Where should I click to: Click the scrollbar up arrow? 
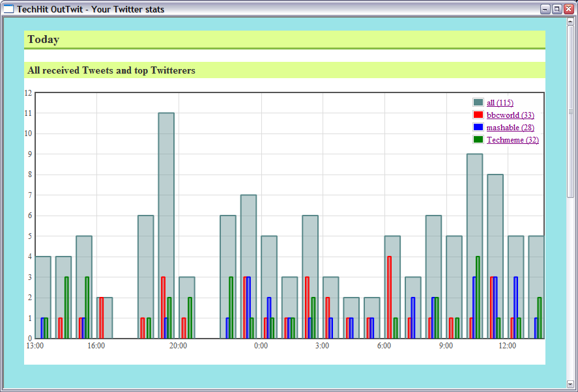click(570, 22)
